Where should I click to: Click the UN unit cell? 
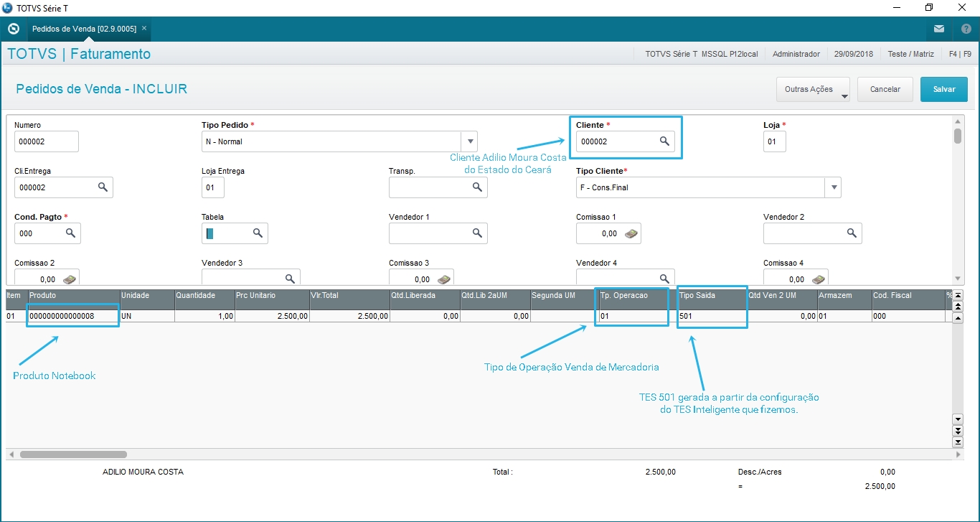[147, 316]
